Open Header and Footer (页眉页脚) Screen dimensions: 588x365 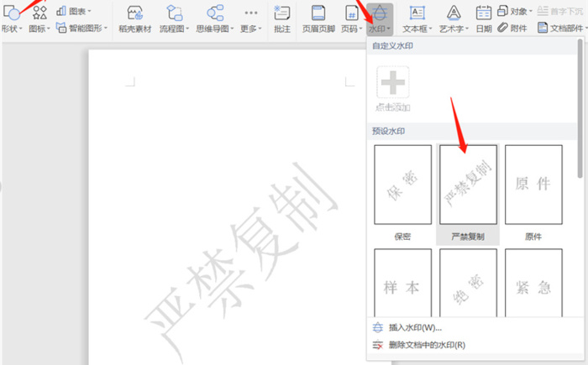(318, 19)
